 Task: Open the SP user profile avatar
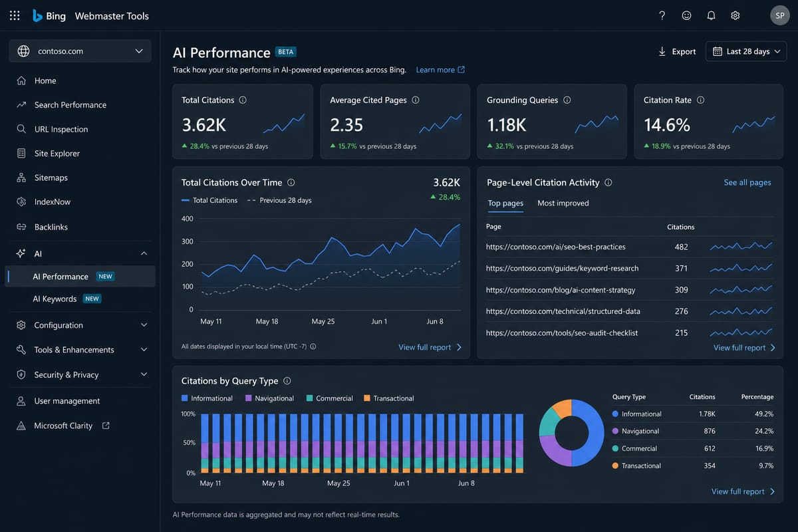[779, 15]
